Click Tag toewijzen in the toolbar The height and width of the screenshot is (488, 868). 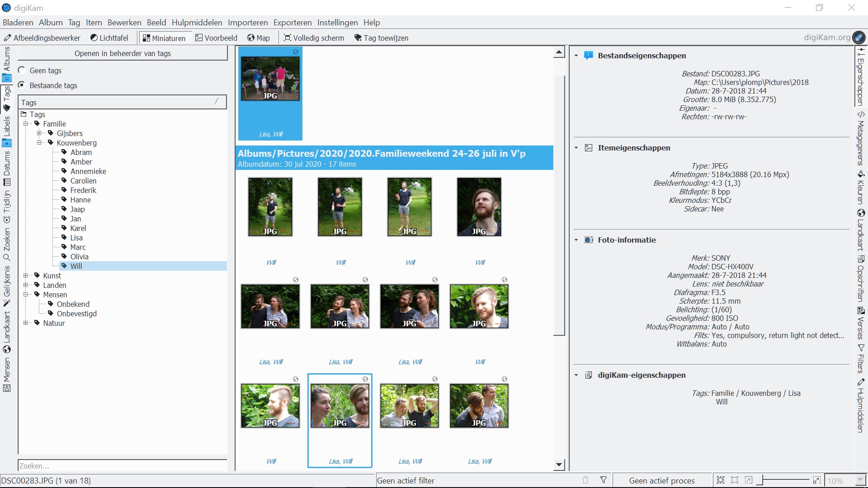(381, 38)
